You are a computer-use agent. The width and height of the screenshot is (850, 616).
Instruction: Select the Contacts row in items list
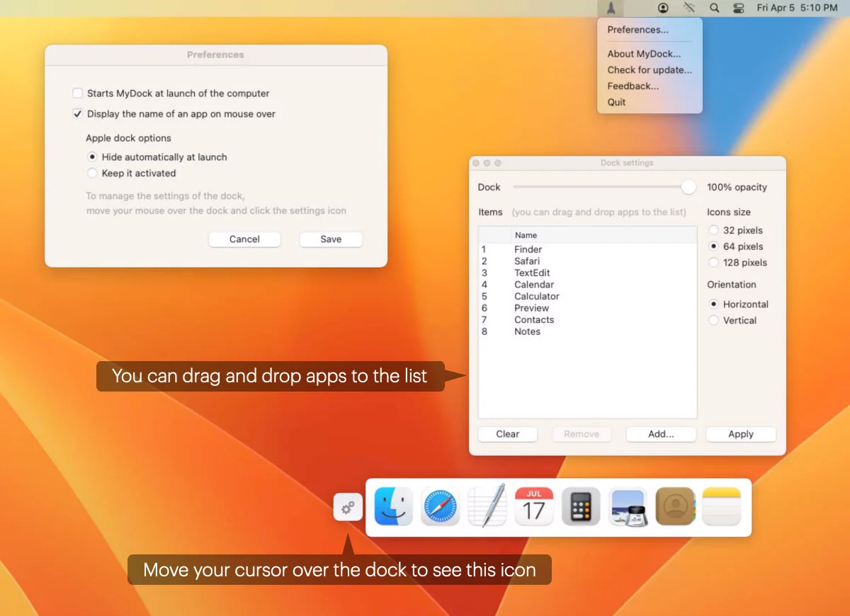[x=587, y=319]
